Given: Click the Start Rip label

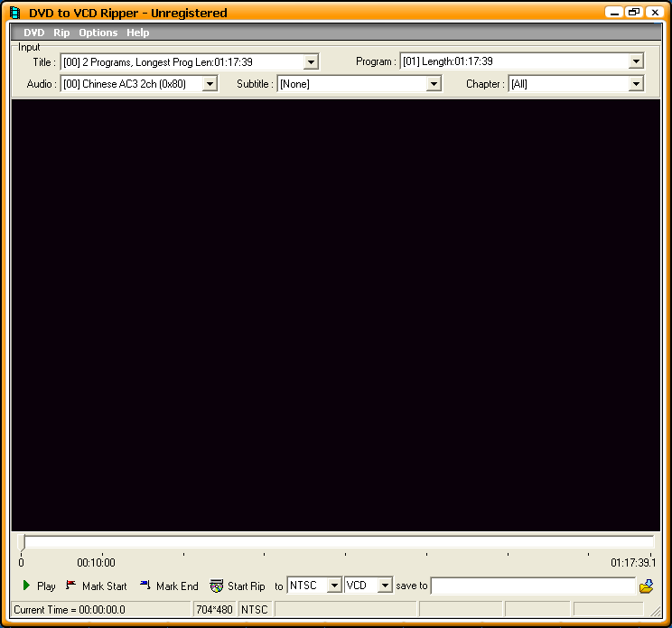Looking at the screenshot, I should click(x=246, y=586).
